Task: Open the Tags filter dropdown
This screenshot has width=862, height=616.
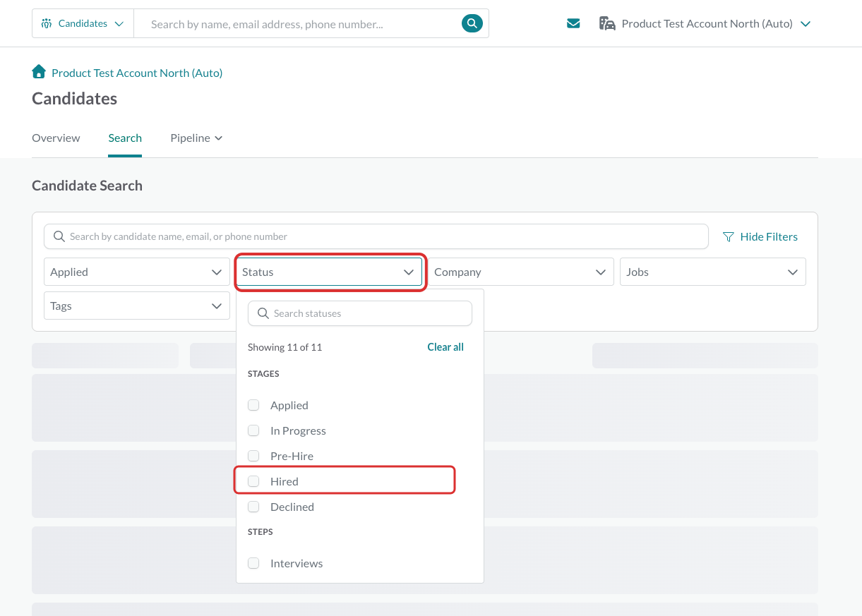Action: tap(137, 306)
